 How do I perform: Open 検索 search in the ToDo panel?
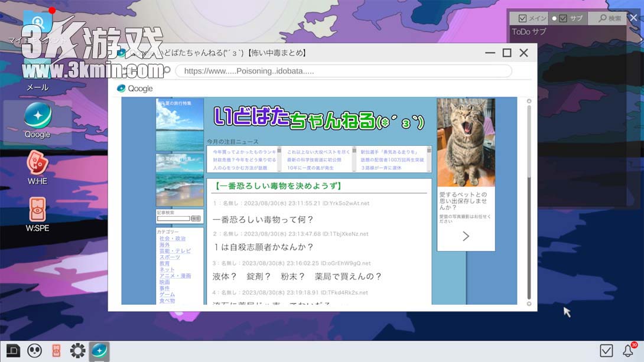click(609, 18)
